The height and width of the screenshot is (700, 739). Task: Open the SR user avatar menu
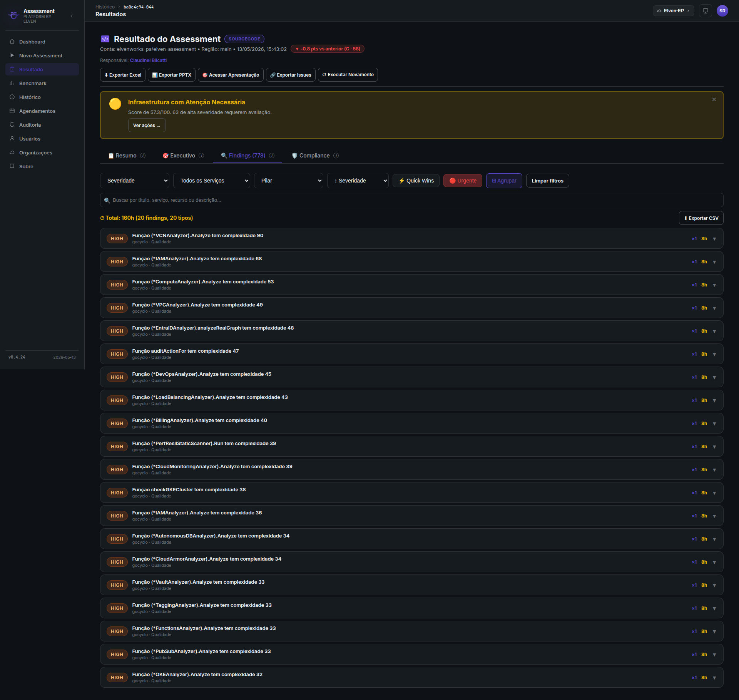coord(722,11)
